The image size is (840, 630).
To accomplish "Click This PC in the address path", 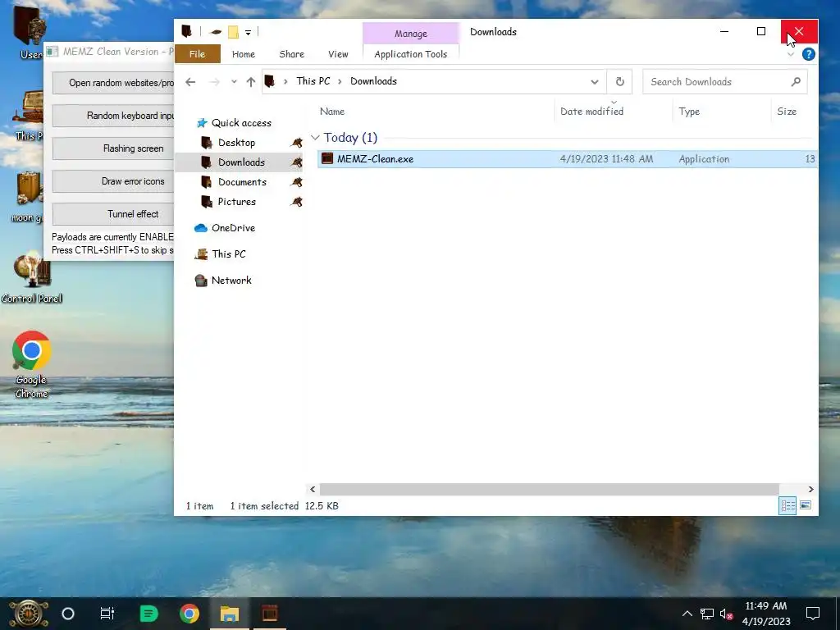I will (313, 81).
